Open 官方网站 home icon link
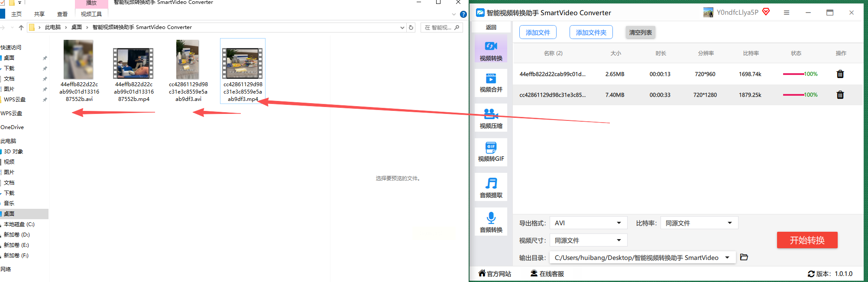Image resolution: width=868 pixels, height=282 pixels. click(x=495, y=274)
